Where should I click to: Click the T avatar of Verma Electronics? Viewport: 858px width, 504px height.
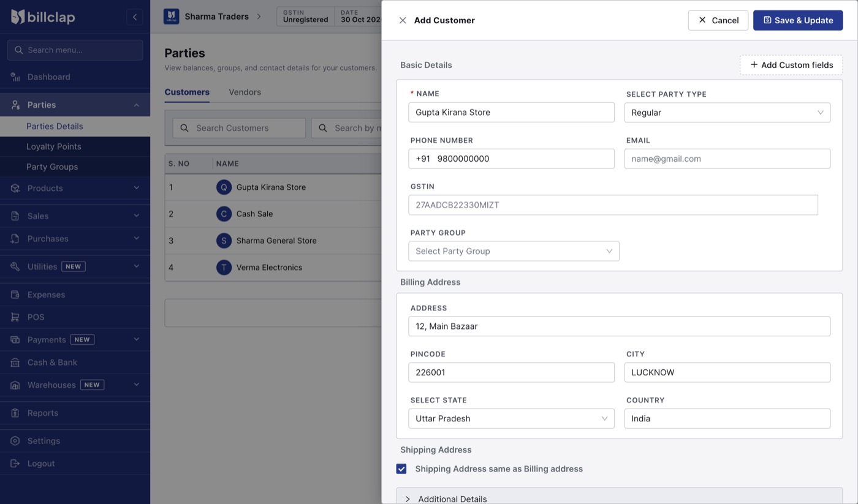click(x=224, y=267)
